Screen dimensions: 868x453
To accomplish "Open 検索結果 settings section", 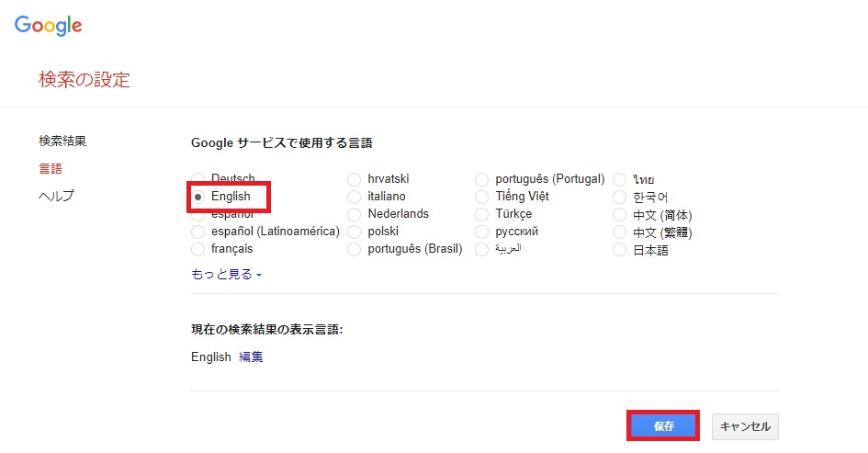I will [x=62, y=142].
